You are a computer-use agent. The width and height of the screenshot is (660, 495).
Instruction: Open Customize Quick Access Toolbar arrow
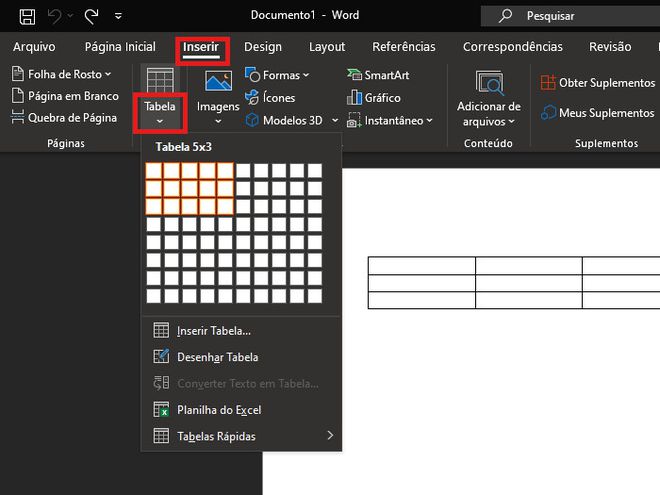(118, 16)
